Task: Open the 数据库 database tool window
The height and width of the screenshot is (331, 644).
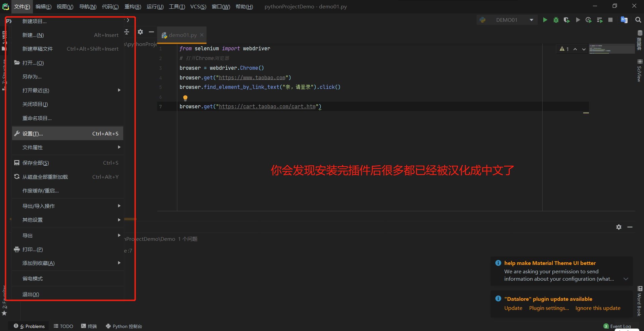Action: [640, 40]
